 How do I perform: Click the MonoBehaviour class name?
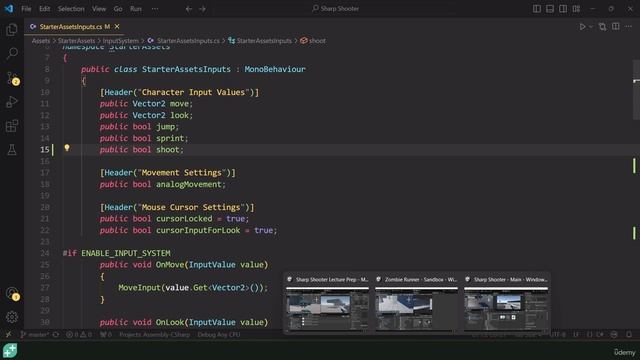[275, 69]
